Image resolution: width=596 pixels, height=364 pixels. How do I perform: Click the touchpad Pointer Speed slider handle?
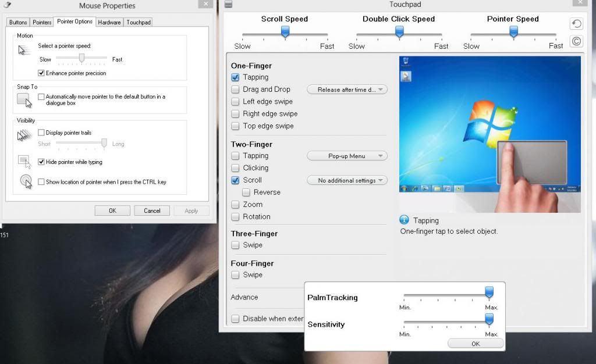(513, 32)
